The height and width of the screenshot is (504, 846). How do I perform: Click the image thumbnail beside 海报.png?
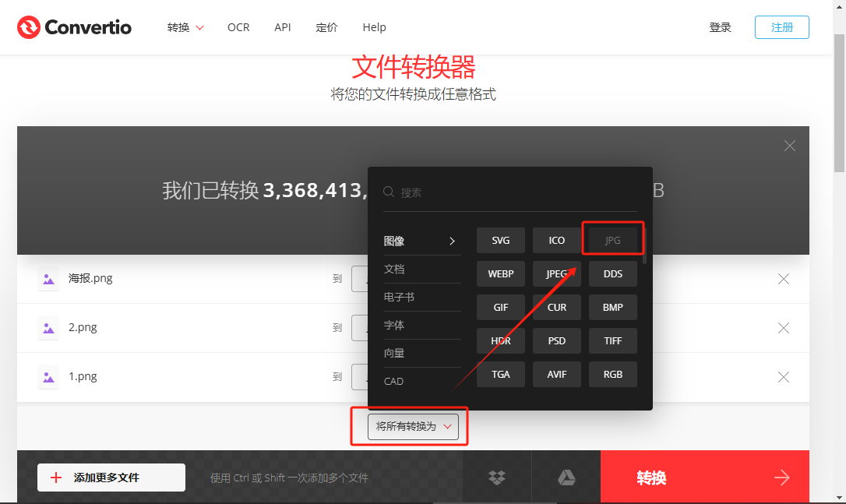(48, 278)
